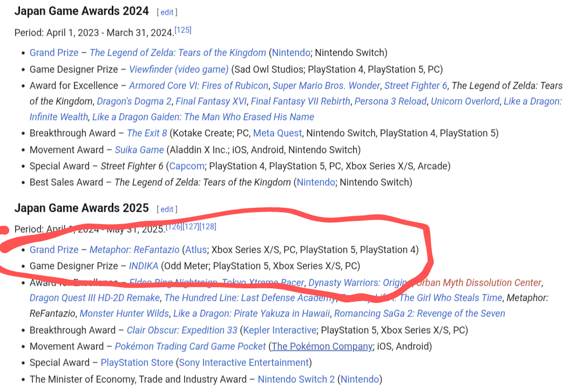Image resolution: width=583 pixels, height=392 pixels.
Task: Click the Japan Game Awards 2025 heading
Action: pos(82,208)
